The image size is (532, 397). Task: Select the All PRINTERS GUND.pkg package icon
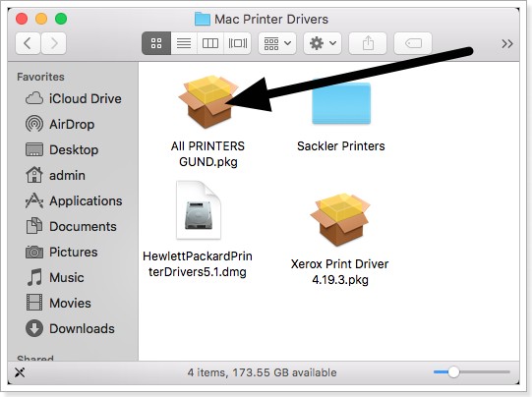(x=208, y=102)
